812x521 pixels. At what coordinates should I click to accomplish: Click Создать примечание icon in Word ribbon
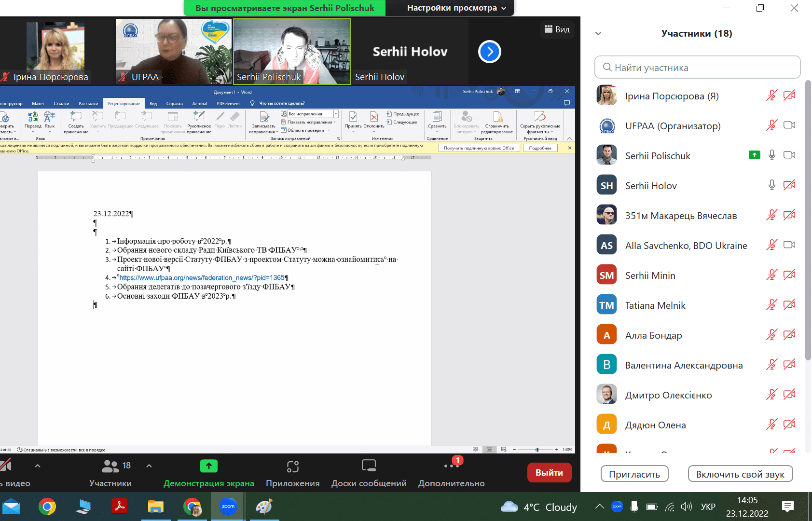(x=76, y=116)
